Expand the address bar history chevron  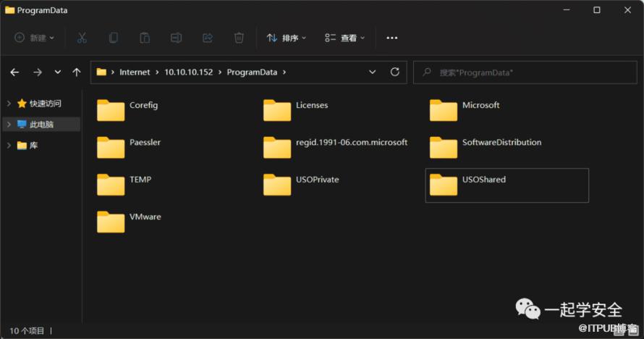pyautogui.click(x=372, y=72)
